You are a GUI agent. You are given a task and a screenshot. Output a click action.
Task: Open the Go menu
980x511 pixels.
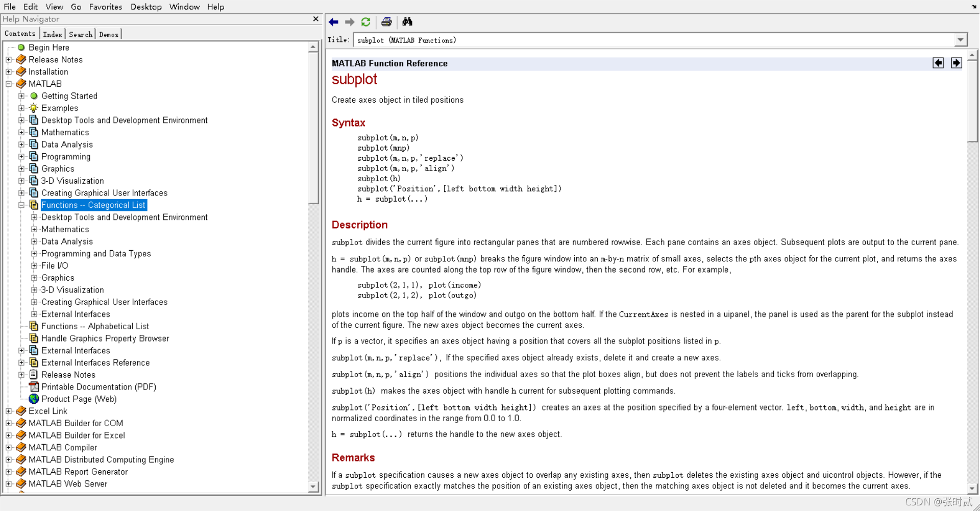click(x=76, y=7)
